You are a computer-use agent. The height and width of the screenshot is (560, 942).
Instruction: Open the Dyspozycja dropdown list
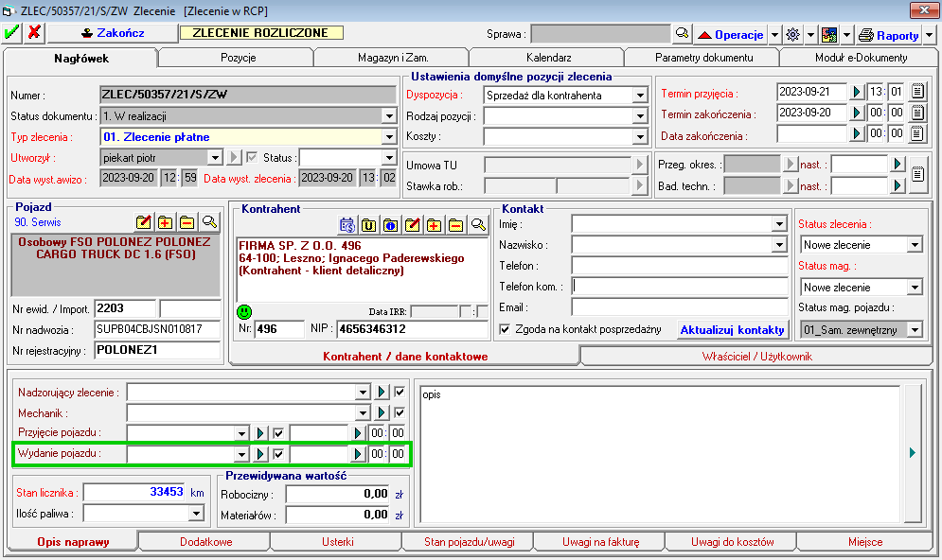(x=640, y=96)
